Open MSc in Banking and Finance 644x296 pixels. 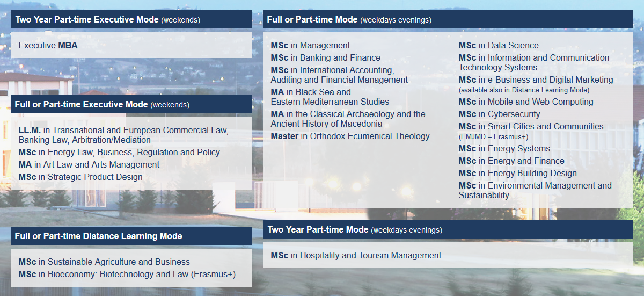[x=326, y=57]
